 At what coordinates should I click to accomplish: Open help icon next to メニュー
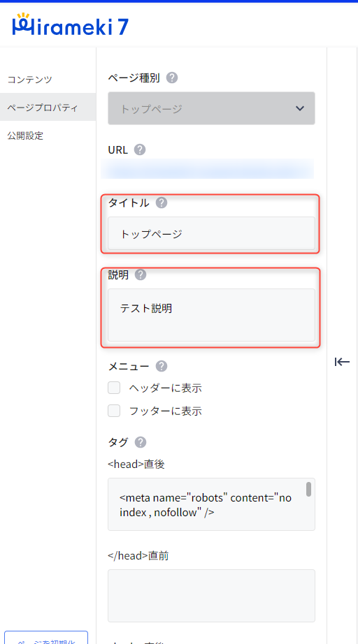pyautogui.click(x=162, y=367)
